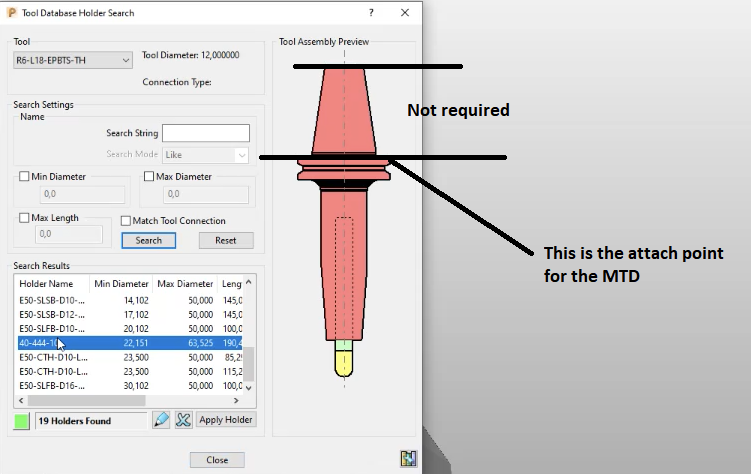Close the Tool Database Holder Search dialog
The width and height of the screenshot is (751, 474).
click(x=405, y=13)
